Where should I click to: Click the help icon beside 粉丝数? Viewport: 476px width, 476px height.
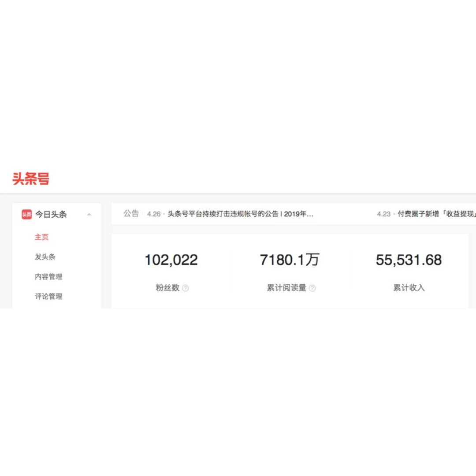(x=185, y=288)
